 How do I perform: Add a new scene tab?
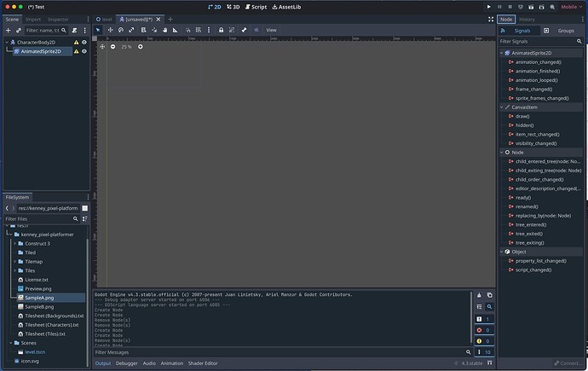[170, 19]
